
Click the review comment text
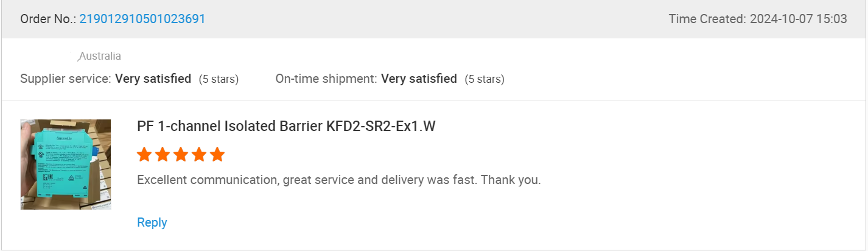coord(339,180)
